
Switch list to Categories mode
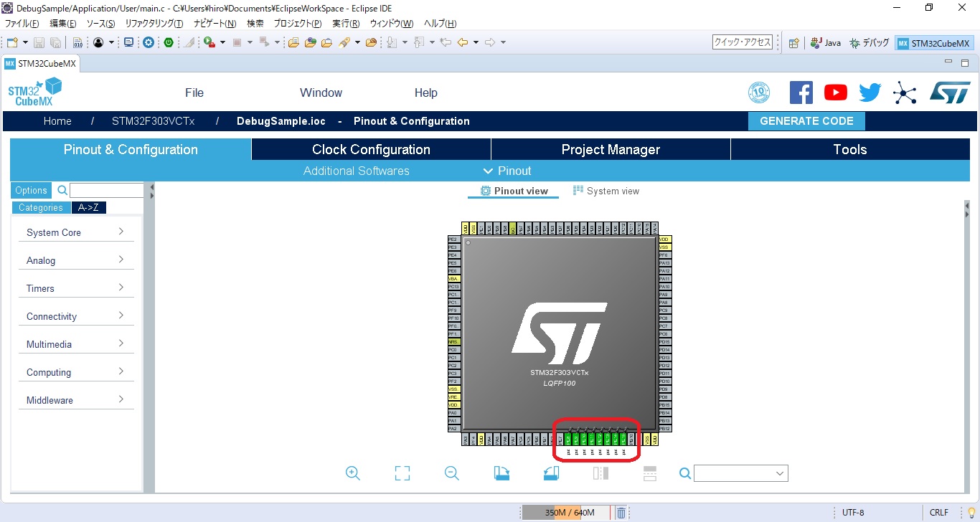pos(41,208)
